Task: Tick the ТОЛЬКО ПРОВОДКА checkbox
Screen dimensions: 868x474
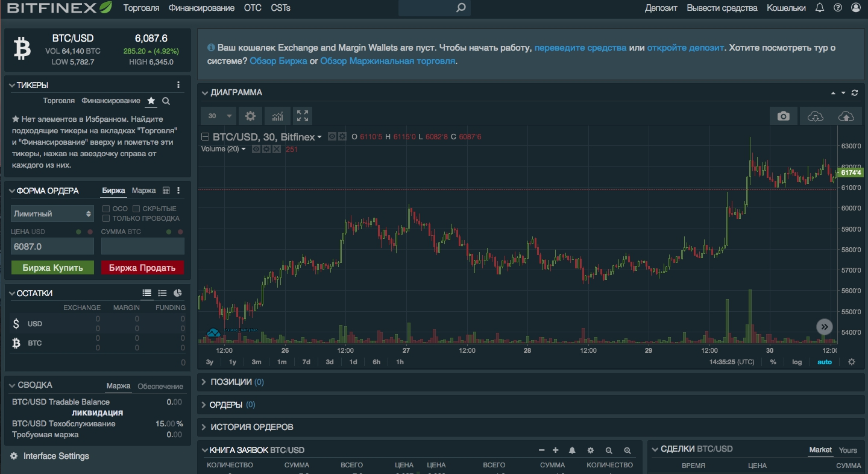Action: [106, 218]
